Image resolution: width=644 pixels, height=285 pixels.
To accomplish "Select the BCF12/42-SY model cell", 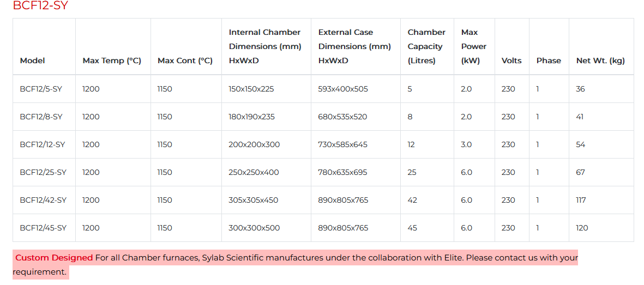I will (43, 200).
